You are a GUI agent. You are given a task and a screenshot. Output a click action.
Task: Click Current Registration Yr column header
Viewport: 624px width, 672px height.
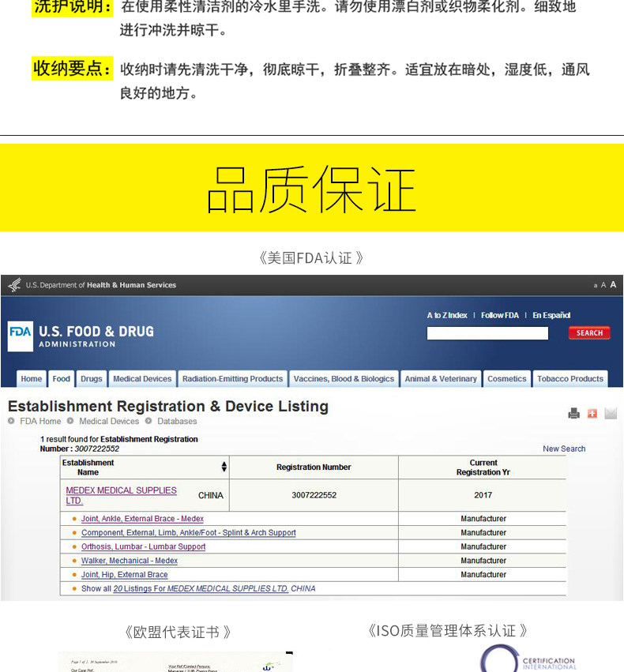click(483, 467)
